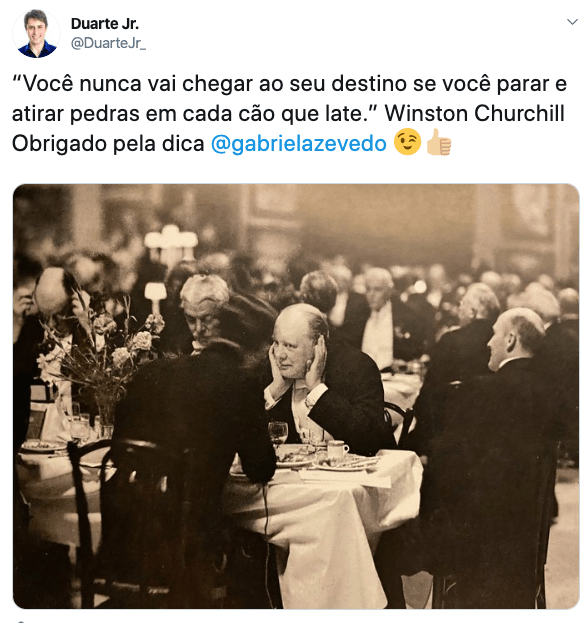Click the white-haired man beside the flowers
586x623 pixels.
tap(203, 312)
